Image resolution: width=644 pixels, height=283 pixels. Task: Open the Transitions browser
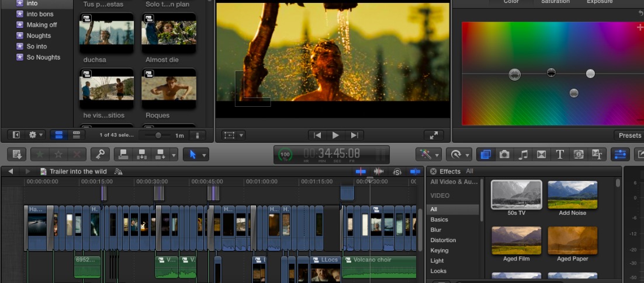pyautogui.click(x=541, y=155)
